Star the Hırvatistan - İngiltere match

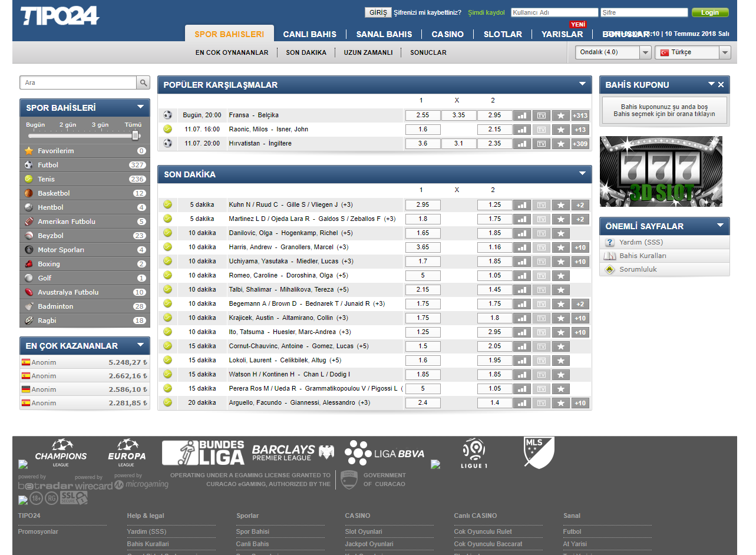pyautogui.click(x=561, y=144)
